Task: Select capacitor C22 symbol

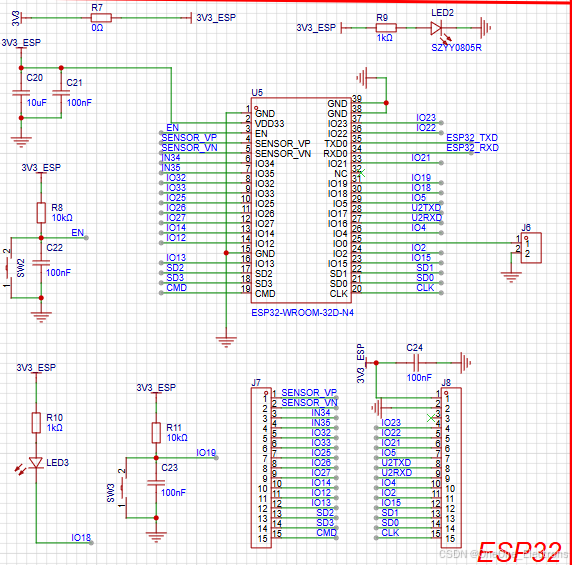Action: click(41, 263)
